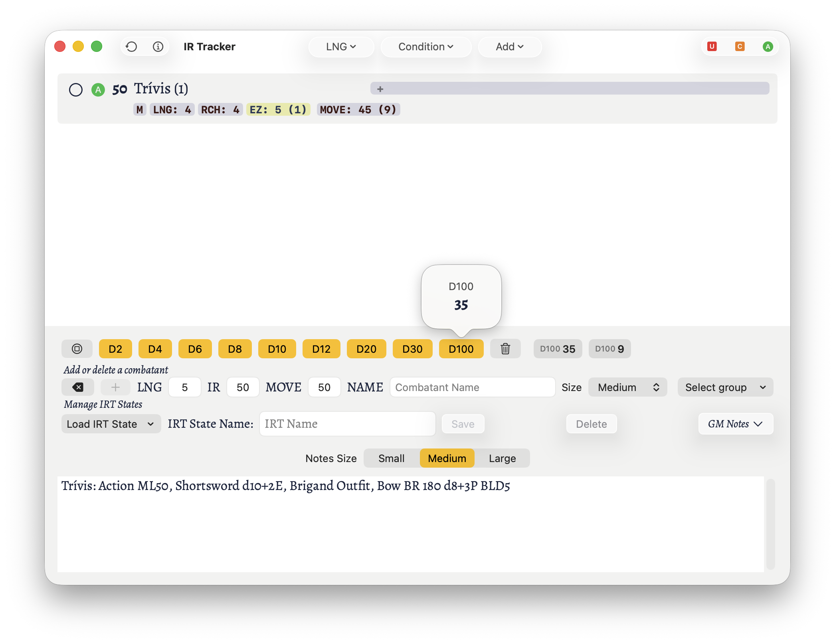
Task: Expand the Select group dropdown
Action: tap(725, 387)
